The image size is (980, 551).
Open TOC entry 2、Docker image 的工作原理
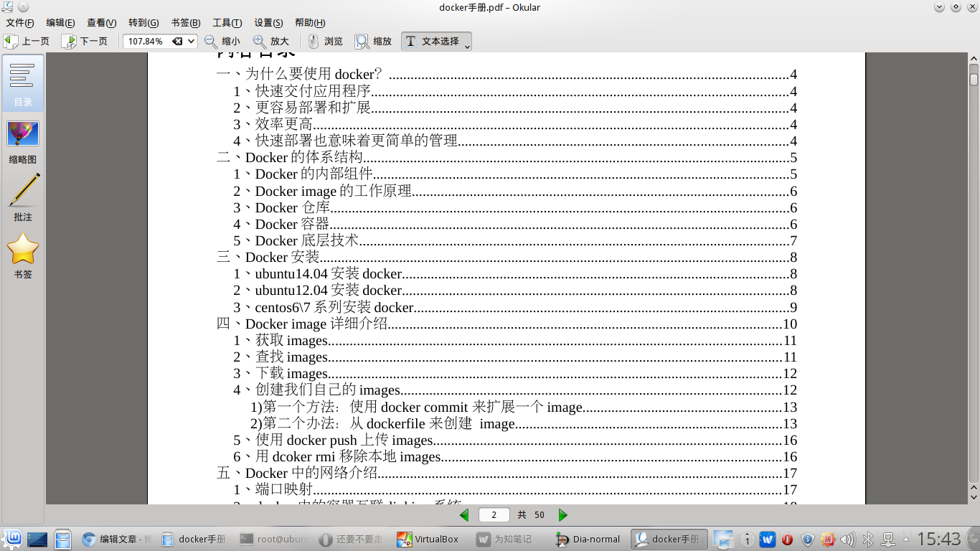click(x=515, y=191)
